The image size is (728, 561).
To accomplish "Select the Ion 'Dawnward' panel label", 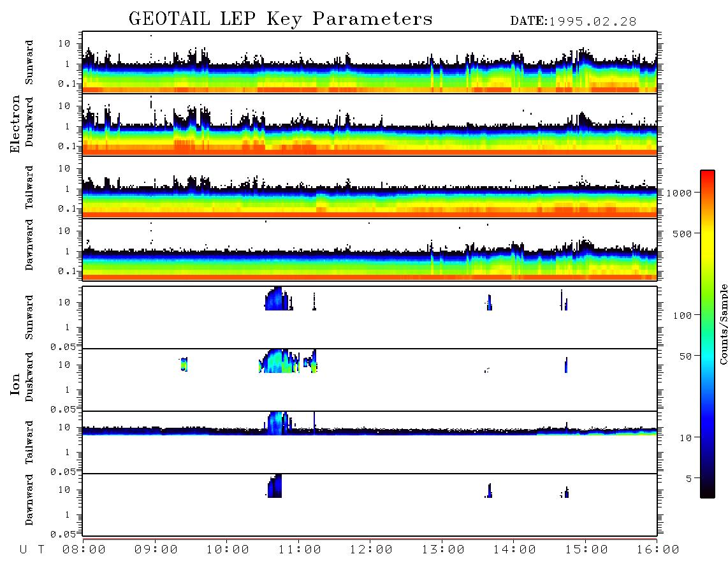I will [29, 500].
